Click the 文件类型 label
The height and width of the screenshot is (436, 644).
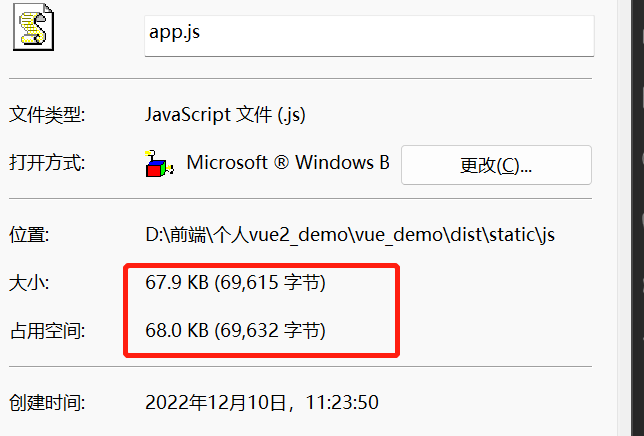tap(47, 115)
